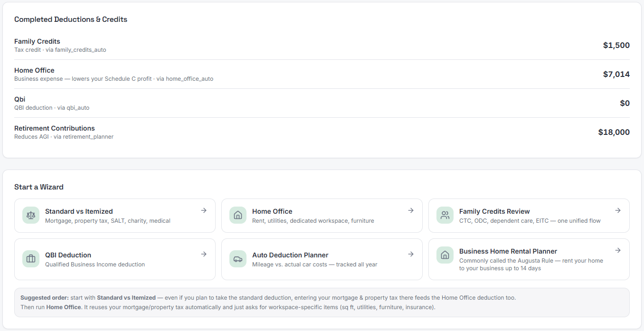
Task: Open the Family Credits Review wizard
Action: pos(529,216)
